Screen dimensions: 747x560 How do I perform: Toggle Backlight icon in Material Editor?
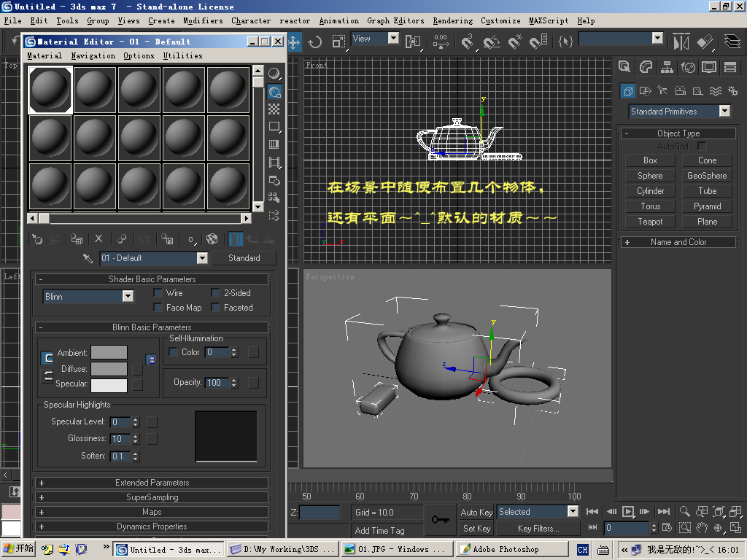(x=274, y=91)
